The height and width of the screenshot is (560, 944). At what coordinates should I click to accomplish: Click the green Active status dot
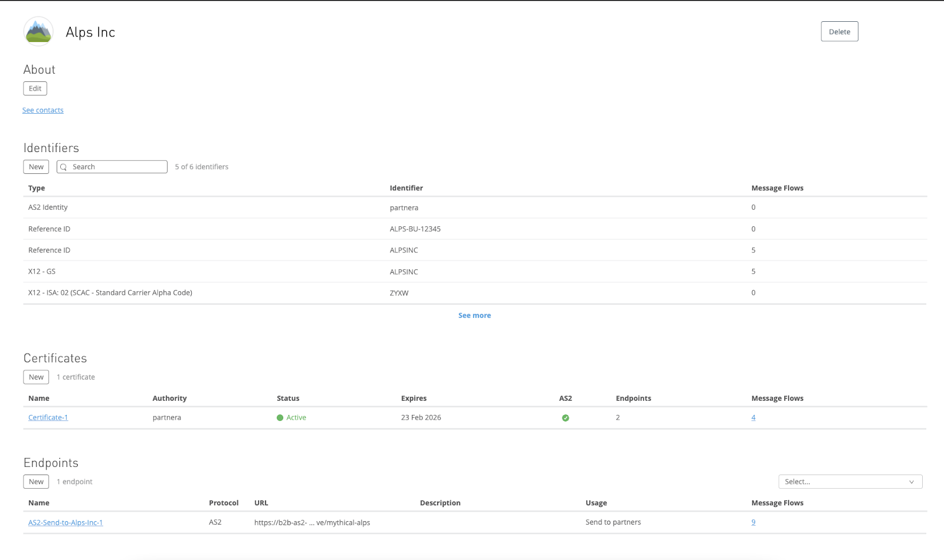click(280, 418)
